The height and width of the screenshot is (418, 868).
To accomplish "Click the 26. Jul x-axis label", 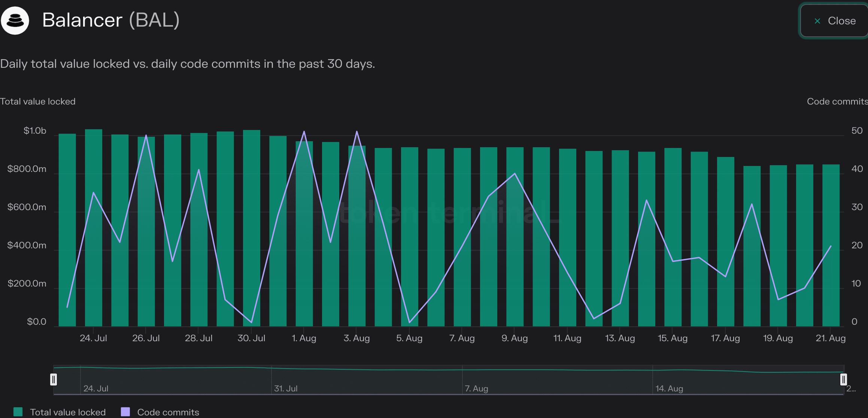I will tap(146, 338).
